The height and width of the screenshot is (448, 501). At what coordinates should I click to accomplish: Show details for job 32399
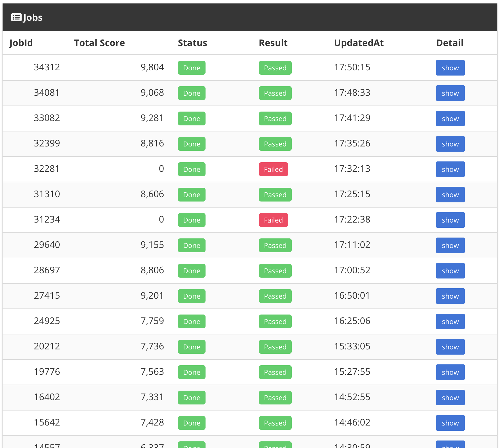(x=450, y=144)
